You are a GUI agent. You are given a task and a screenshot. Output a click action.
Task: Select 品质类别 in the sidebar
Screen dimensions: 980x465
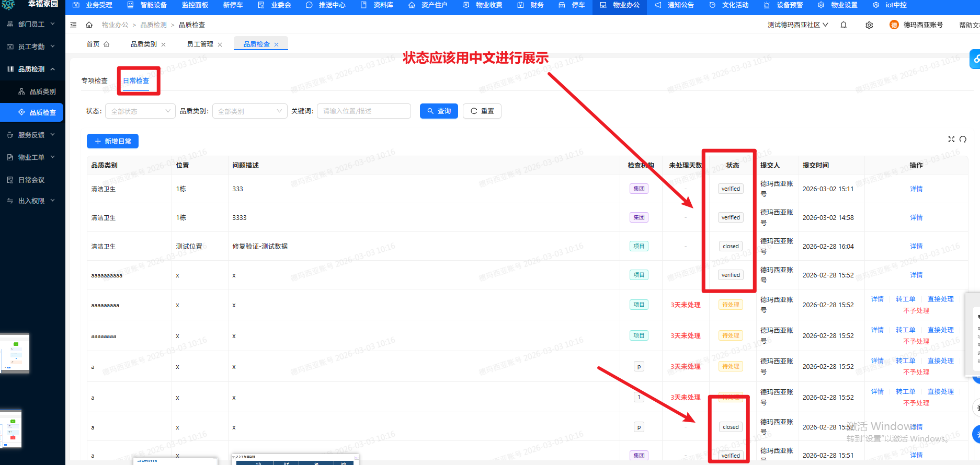42,92
